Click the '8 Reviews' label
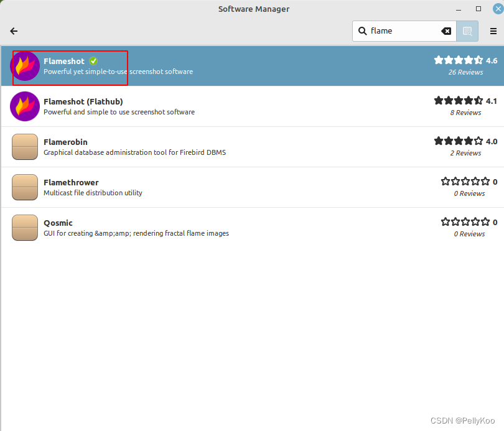Screen dimensions: 504x431 click(466, 113)
